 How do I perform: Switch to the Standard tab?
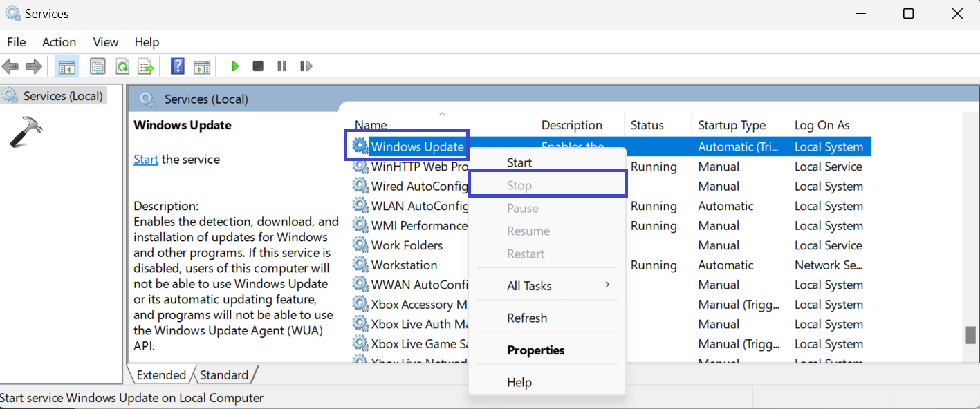224,375
